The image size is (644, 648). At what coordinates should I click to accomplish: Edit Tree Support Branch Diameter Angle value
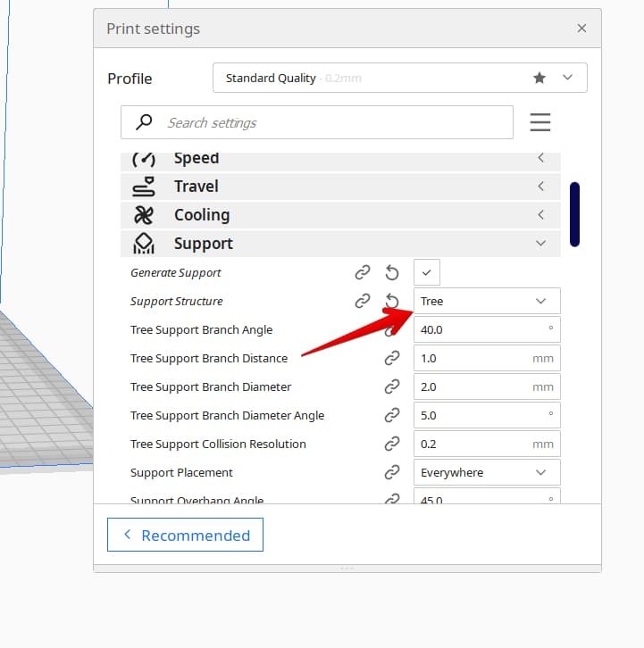pyautogui.click(x=487, y=415)
